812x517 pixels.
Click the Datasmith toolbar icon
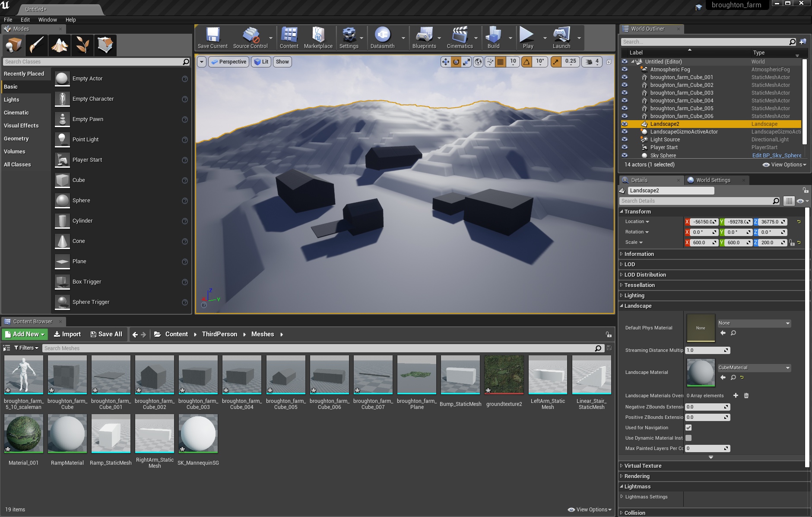click(x=383, y=38)
